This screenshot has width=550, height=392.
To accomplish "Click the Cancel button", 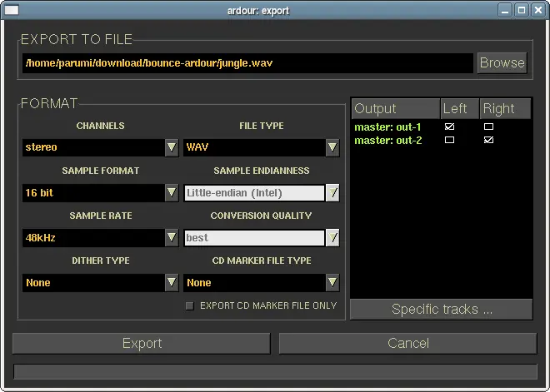I will click(408, 343).
